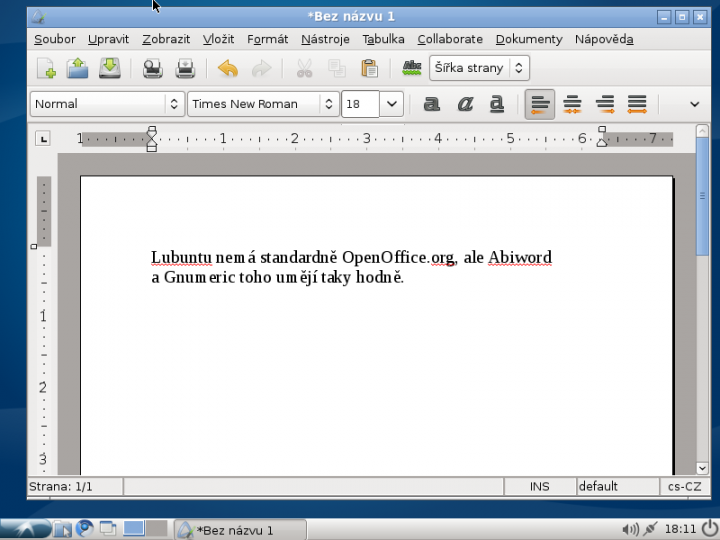The width and height of the screenshot is (720, 540).
Task: Open the Dokumenty menu
Action: 529,39
